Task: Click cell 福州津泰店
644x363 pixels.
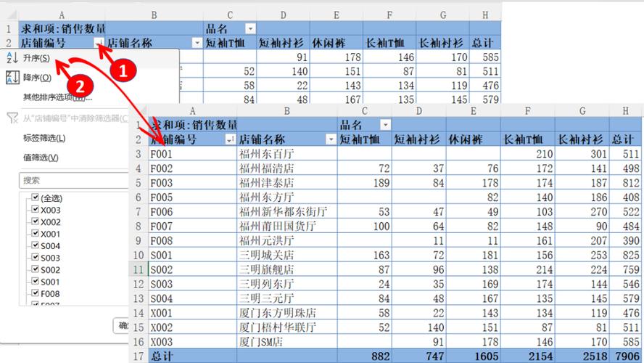Action: 287,182
